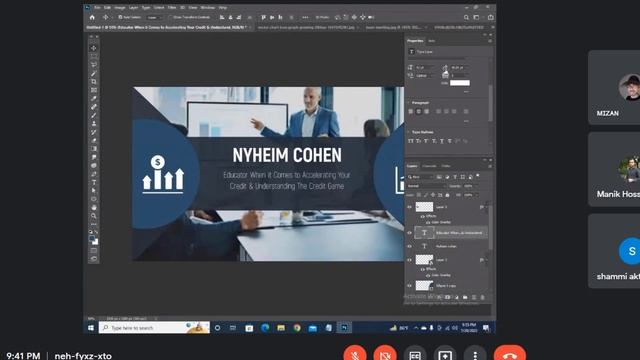Open the Share icon in options bar
Screen dimensions: 640x360
click(x=491, y=18)
